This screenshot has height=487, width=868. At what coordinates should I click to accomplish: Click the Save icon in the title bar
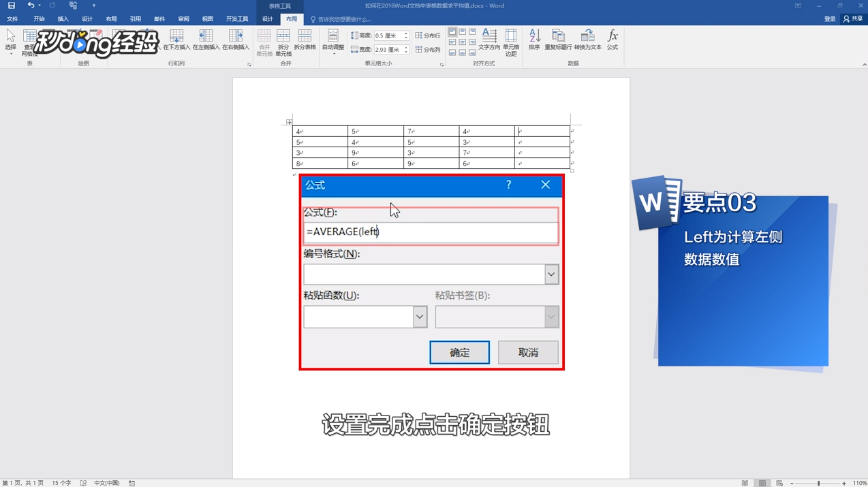pyautogui.click(x=12, y=5)
